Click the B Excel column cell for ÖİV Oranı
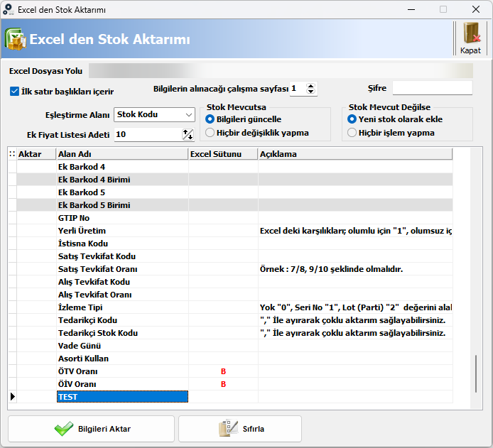 [223, 384]
